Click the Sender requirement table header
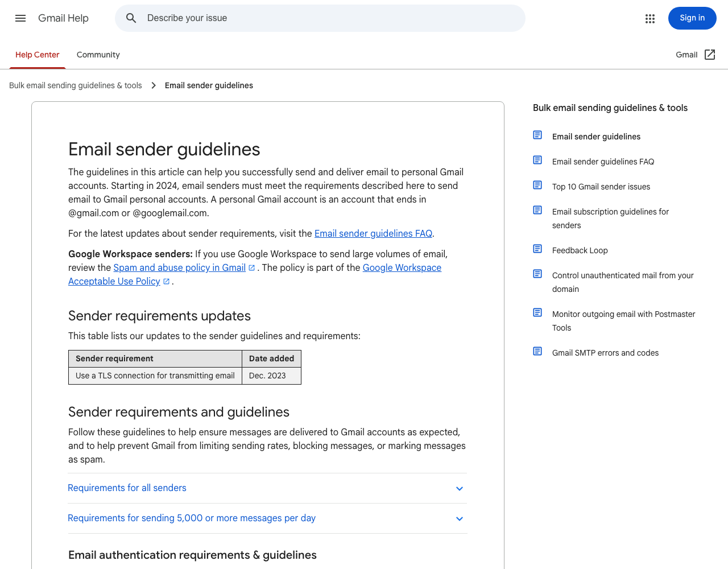This screenshot has height=569, width=728. [x=155, y=358]
